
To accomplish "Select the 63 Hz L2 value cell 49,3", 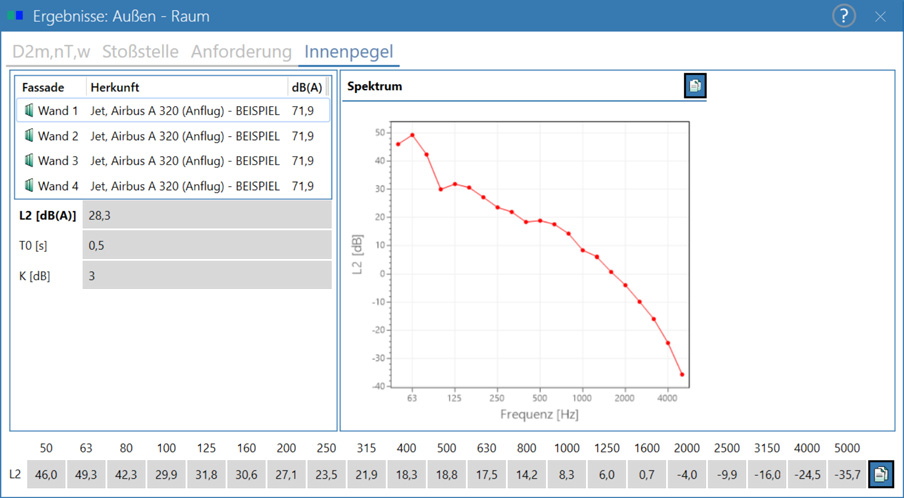I will click(86, 474).
